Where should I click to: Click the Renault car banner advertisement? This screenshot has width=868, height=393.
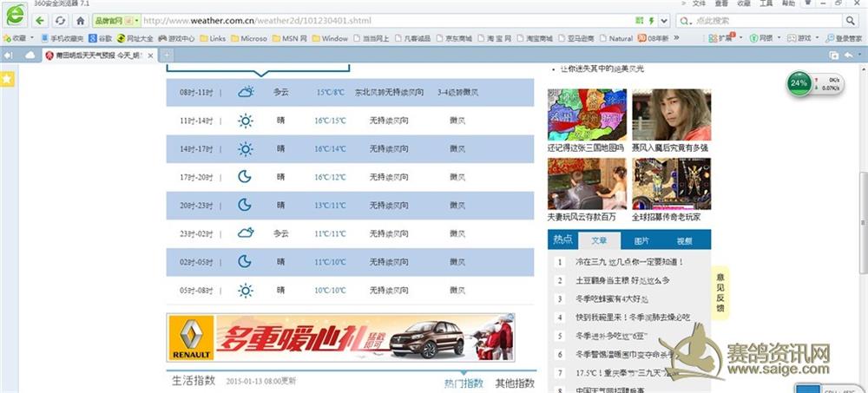(342, 337)
